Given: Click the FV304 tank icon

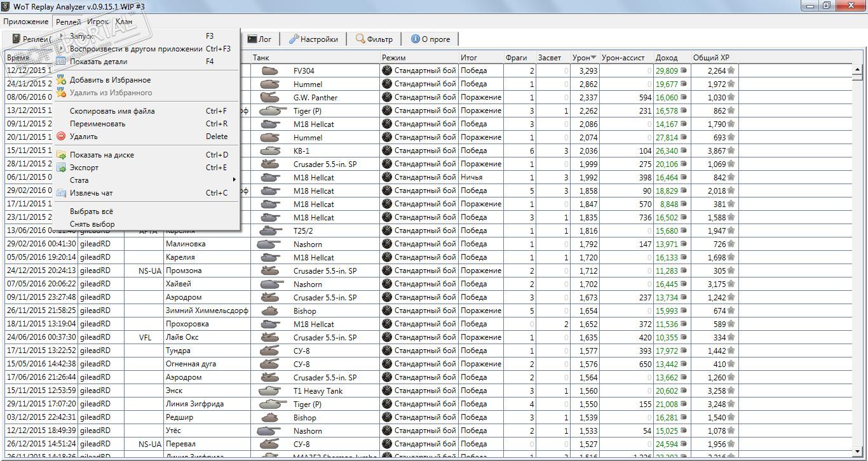Looking at the screenshot, I should click(x=271, y=71).
